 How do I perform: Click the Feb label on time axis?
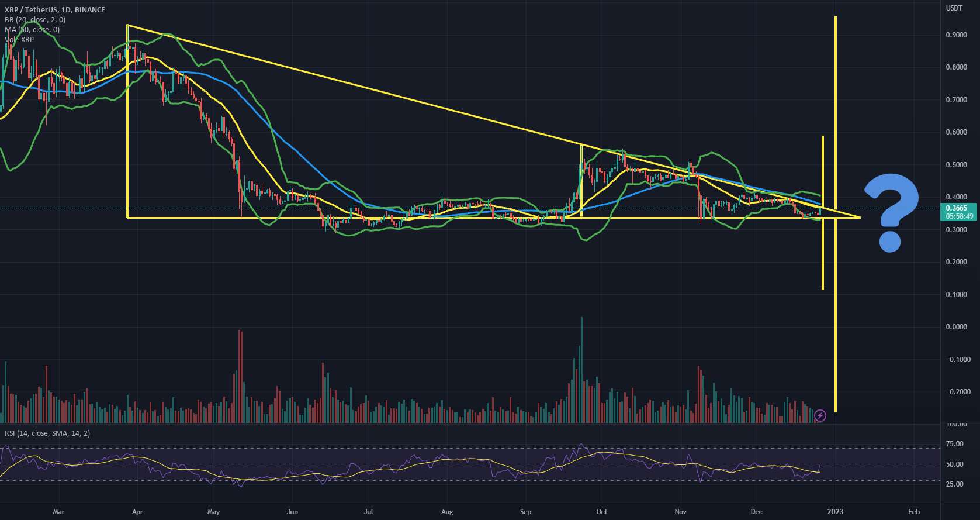pos(914,512)
